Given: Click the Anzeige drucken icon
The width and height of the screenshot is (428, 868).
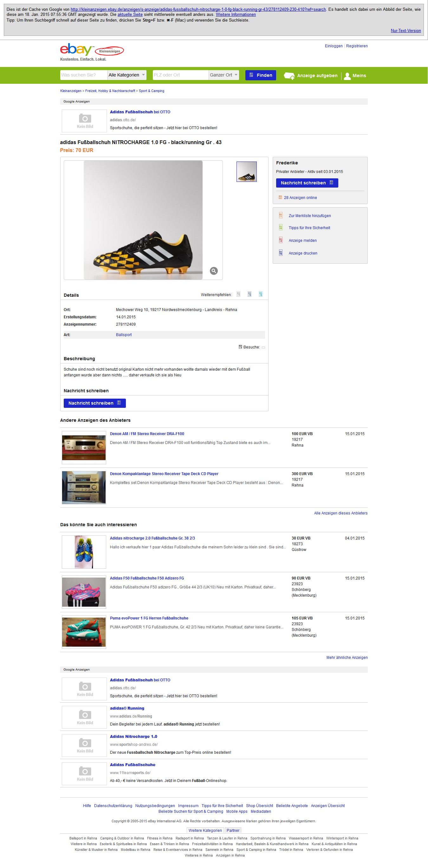Looking at the screenshot, I should coord(281,253).
